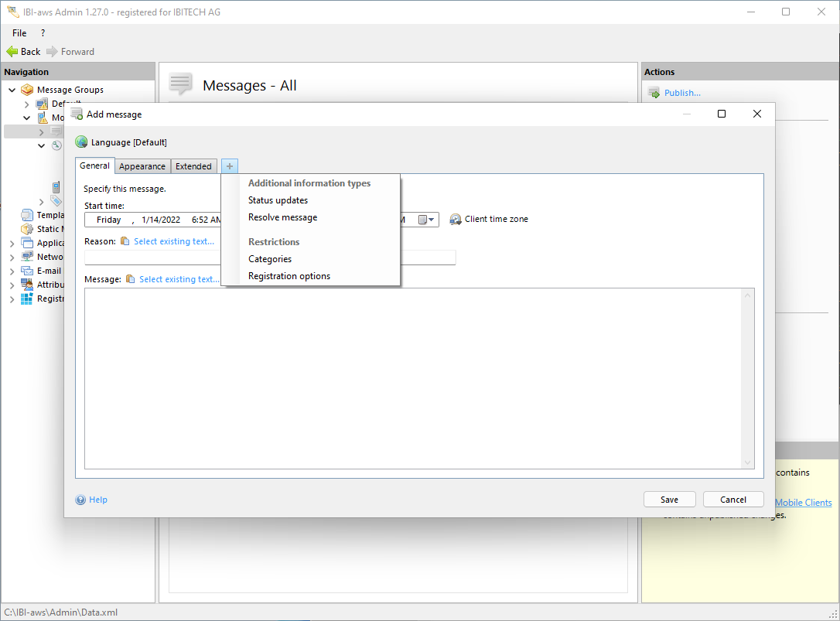
Task: Select the Message Groups icon in the navigation tree
Action: coord(27,90)
